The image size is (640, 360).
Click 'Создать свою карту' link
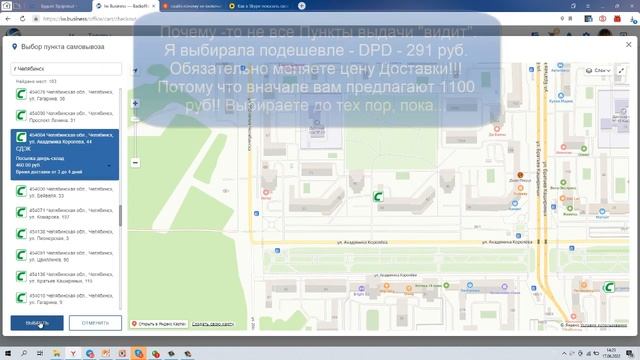pos(213,324)
